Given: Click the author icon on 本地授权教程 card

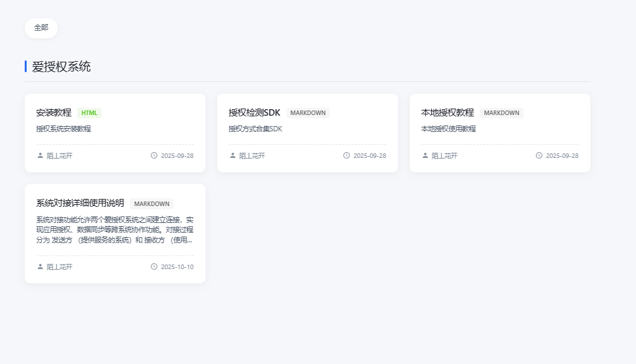Looking at the screenshot, I should [425, 156].
